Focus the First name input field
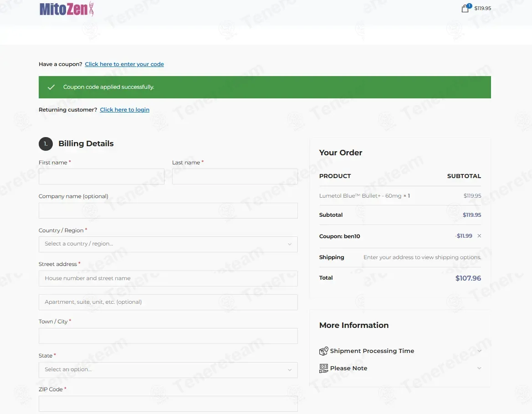Viewport: 532px width, 414px height. pyautogui.click(x=102, y=176)
